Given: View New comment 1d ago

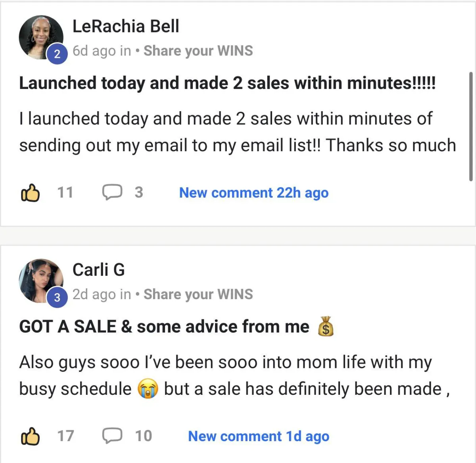Looking at the screenshot, I should (259, 436).
